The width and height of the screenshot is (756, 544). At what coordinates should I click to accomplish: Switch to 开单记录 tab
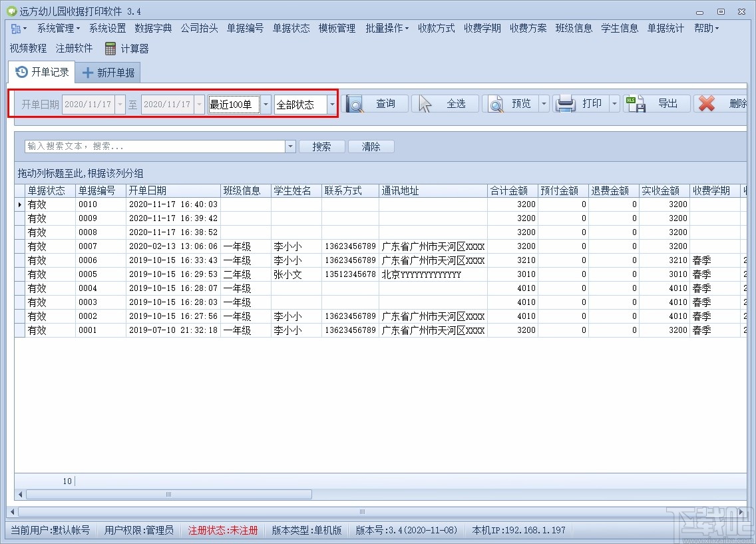(42, 73)
